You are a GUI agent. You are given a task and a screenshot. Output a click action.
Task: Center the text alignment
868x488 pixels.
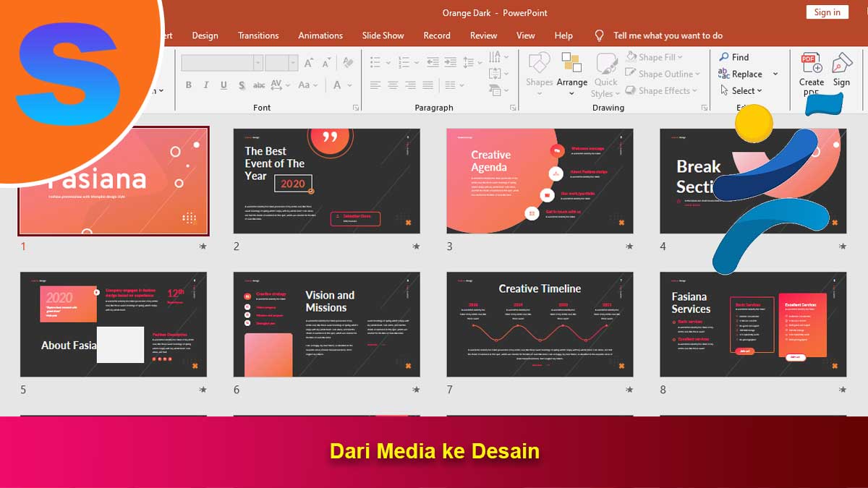[393, 85]
